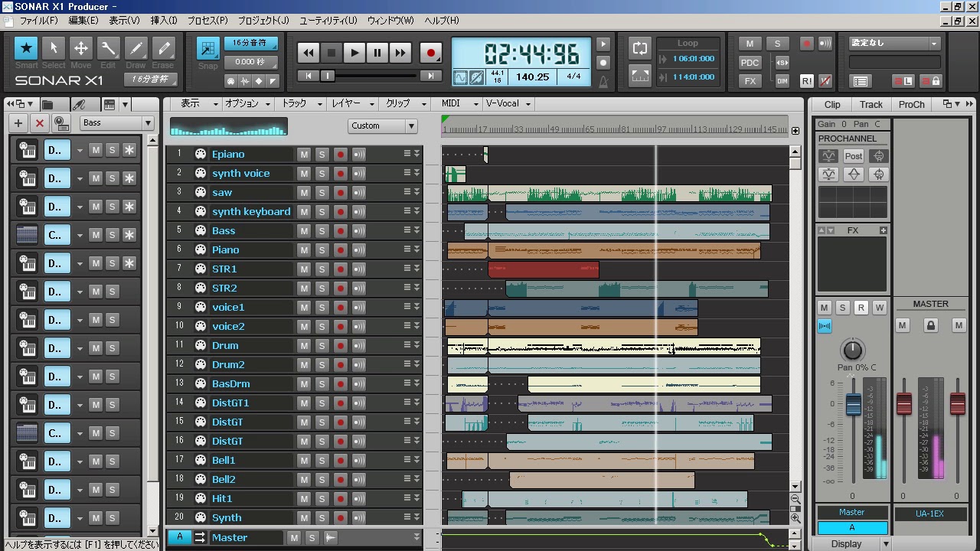This screenshot has width=980, height=551.
Task: Choose the Select tool
Action: tap(54, 49)
